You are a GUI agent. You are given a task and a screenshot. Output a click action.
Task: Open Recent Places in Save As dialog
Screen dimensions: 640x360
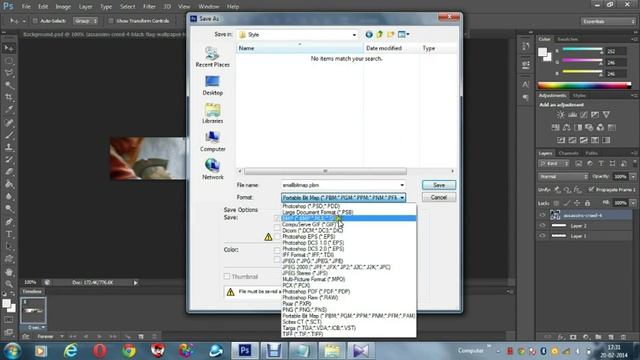(x=212, y=57)
